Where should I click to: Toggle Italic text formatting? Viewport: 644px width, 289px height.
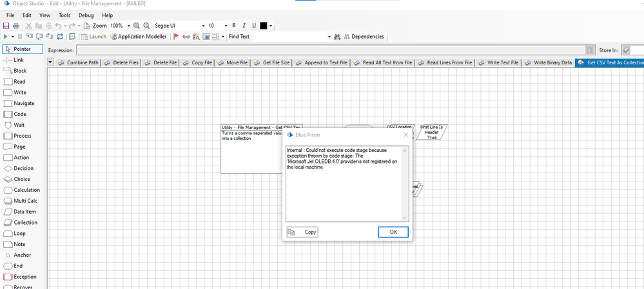pos(244,26)
